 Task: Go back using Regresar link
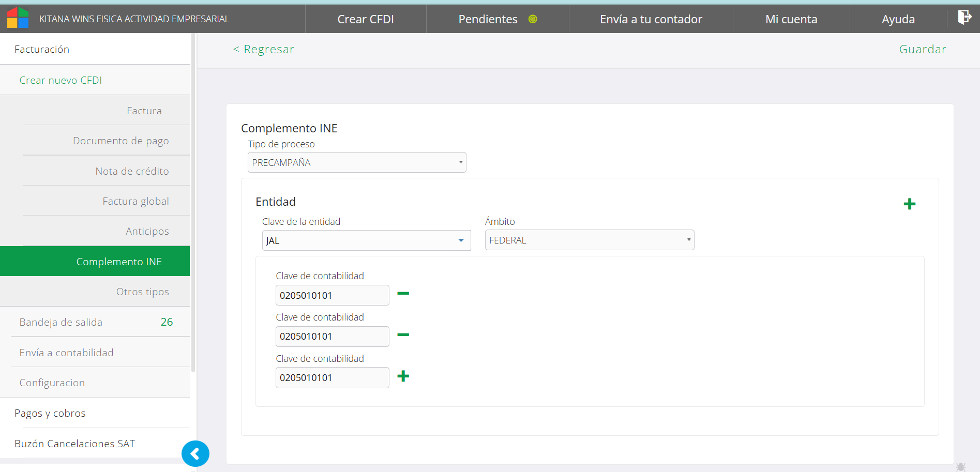click(x=264, y=49)
